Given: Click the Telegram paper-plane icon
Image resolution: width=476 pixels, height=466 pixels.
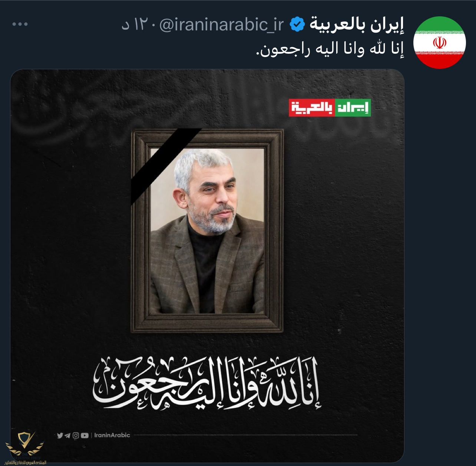Looking at the screenshot, I should (x=67, y=436).
